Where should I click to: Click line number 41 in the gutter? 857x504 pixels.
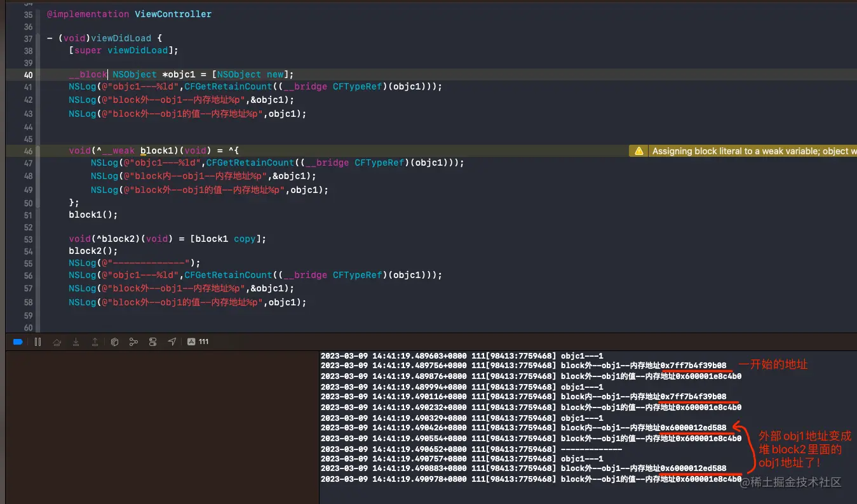27,87
